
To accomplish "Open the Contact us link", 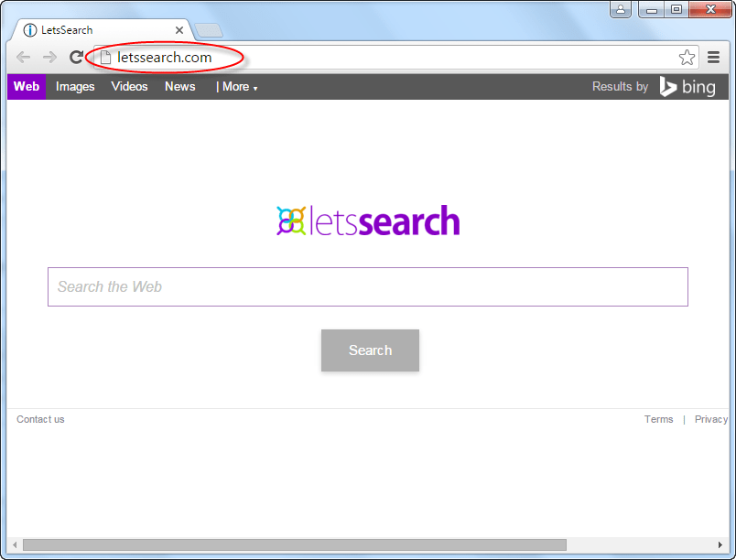I will pos(40,419).
